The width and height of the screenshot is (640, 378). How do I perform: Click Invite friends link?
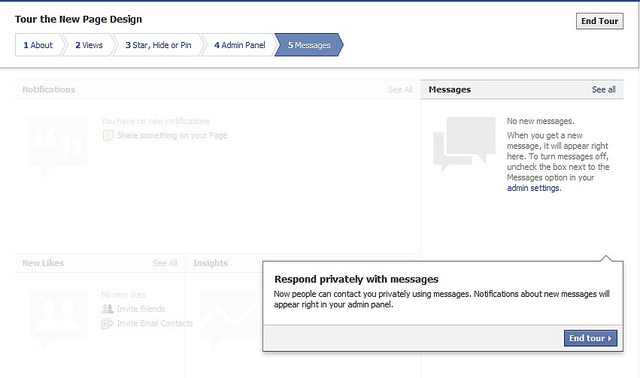pyautogui.click(x=141, y=309)
